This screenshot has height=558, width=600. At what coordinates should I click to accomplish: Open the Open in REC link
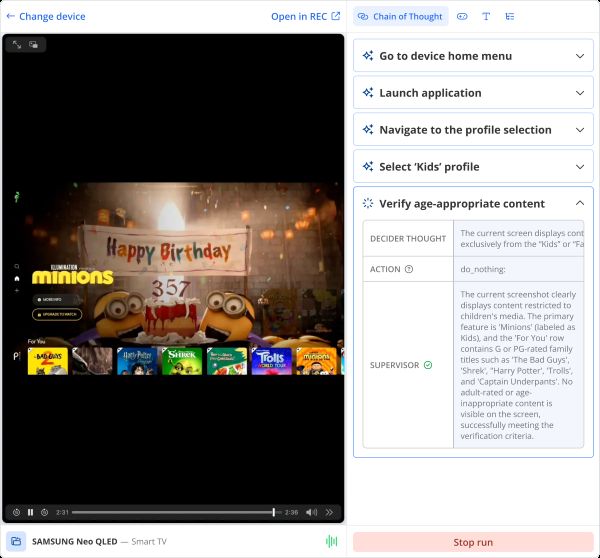[305, 16]
